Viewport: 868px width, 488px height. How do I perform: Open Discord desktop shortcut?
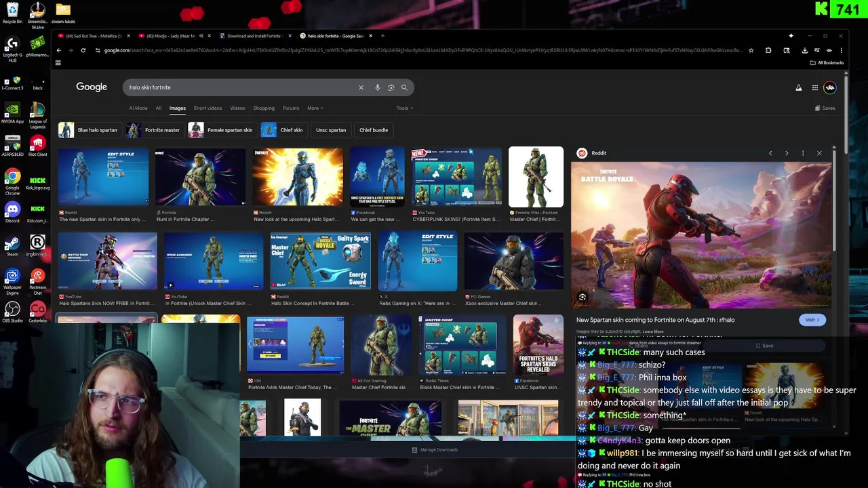(x=12, y=212)
